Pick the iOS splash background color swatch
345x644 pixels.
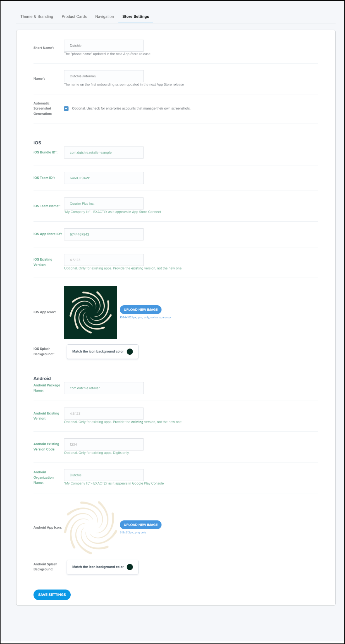pos(130,352)
